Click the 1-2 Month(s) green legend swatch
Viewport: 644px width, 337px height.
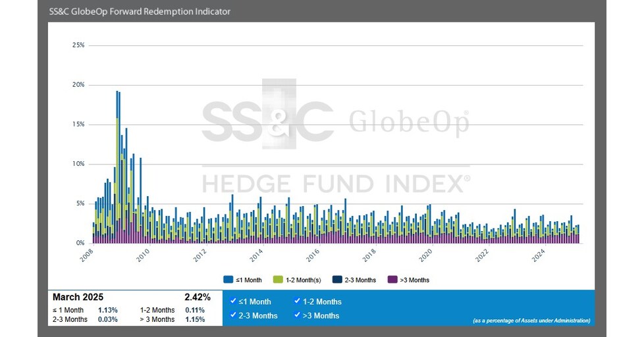pos(278,280)
